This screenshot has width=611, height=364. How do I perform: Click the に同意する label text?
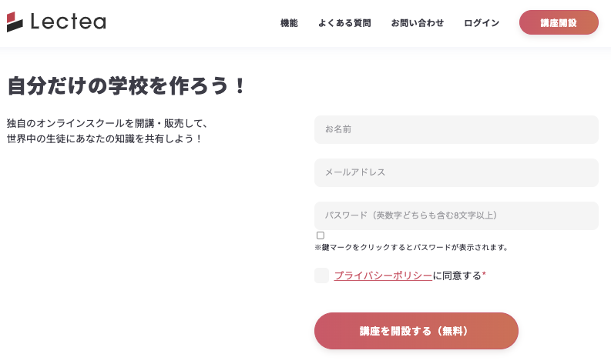pos(457,276)
